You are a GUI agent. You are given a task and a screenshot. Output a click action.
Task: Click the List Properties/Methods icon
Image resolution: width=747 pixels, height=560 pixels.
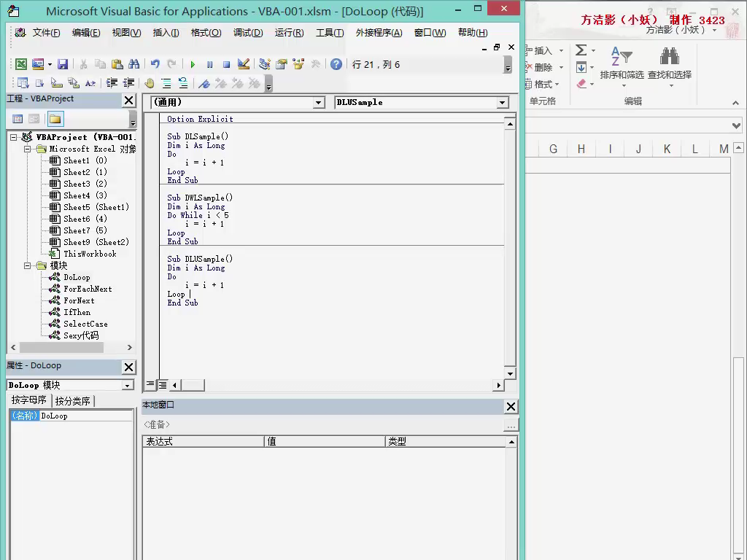[23, 83]
